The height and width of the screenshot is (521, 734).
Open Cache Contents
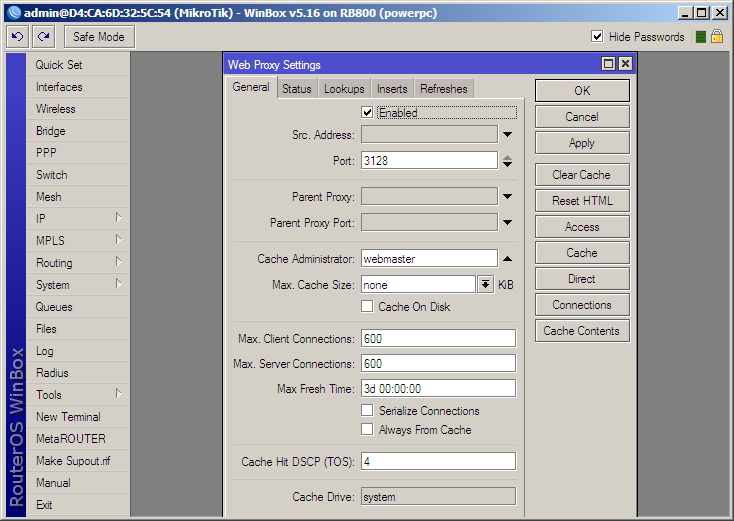click(x=582, y=330)
